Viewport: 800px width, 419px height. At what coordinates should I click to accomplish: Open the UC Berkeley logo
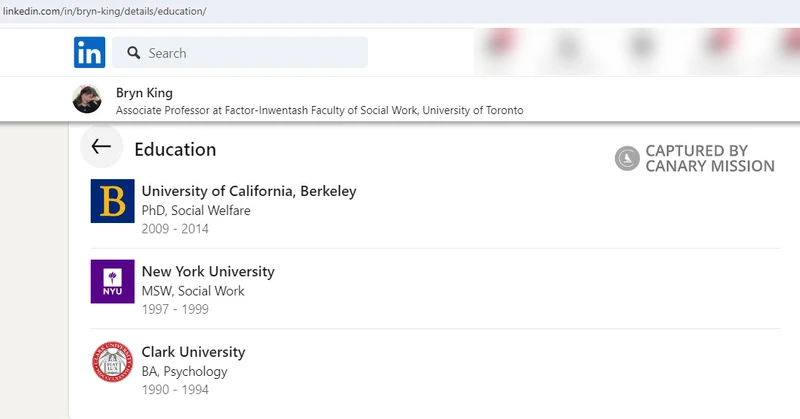pyautogui.click(x=112, y=201)
